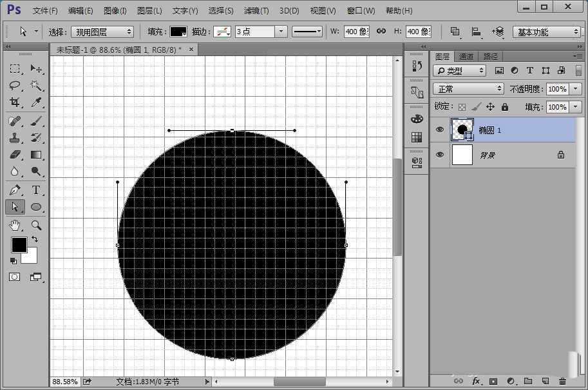Select the Ellipse shape tool
This screenshot has width=588, height=390.
point(36,207)
